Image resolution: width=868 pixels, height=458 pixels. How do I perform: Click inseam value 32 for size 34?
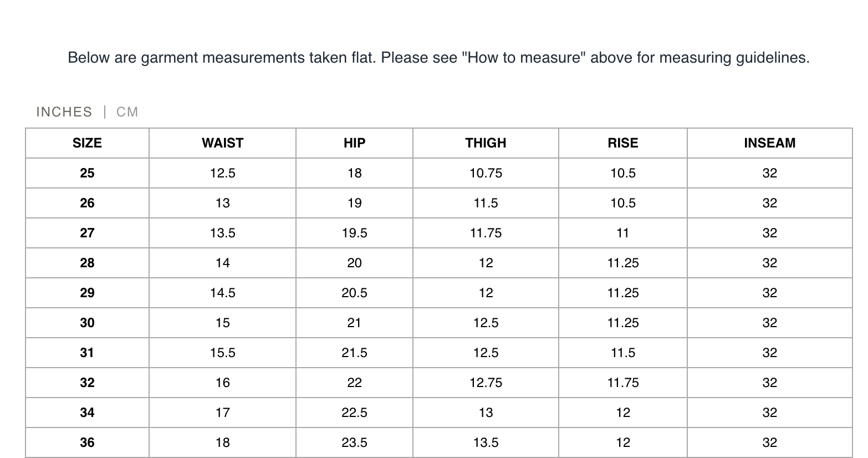[769, 413]
